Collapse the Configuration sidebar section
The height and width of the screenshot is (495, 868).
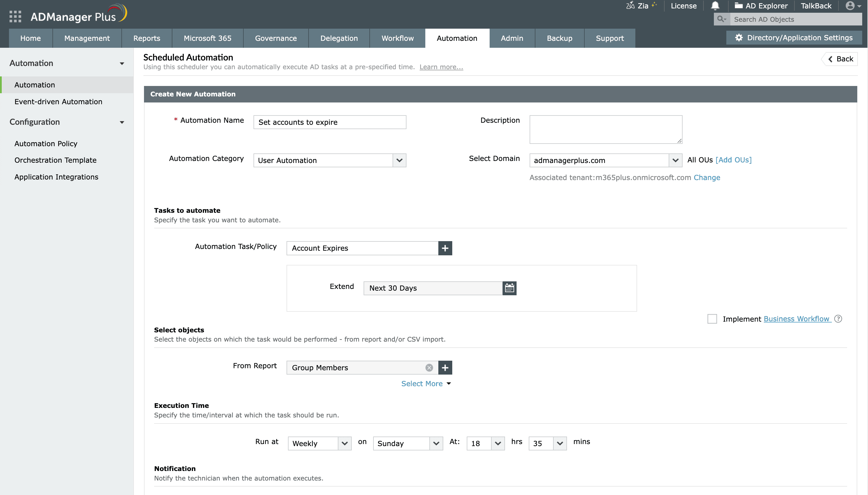(x=122, y=122)
